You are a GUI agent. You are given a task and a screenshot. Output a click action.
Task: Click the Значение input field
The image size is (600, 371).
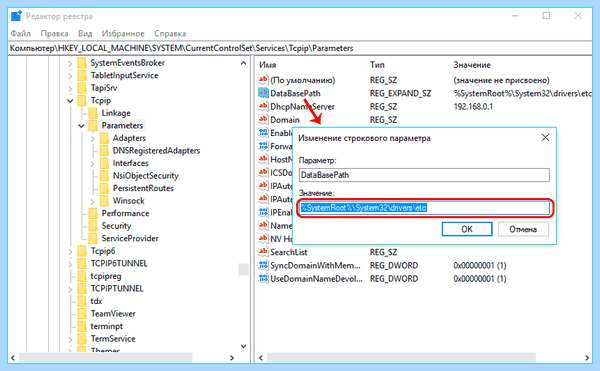click(x=424, y=208)
